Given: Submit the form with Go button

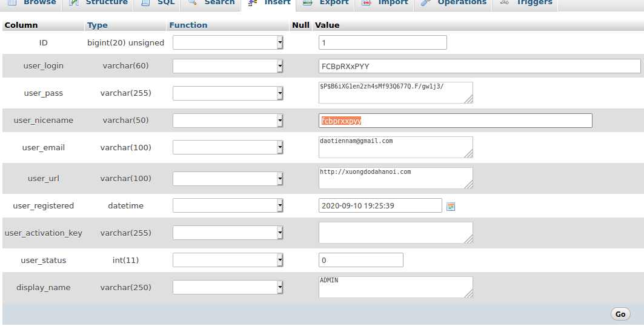Looking at the screenshot, I should point(620,314).
